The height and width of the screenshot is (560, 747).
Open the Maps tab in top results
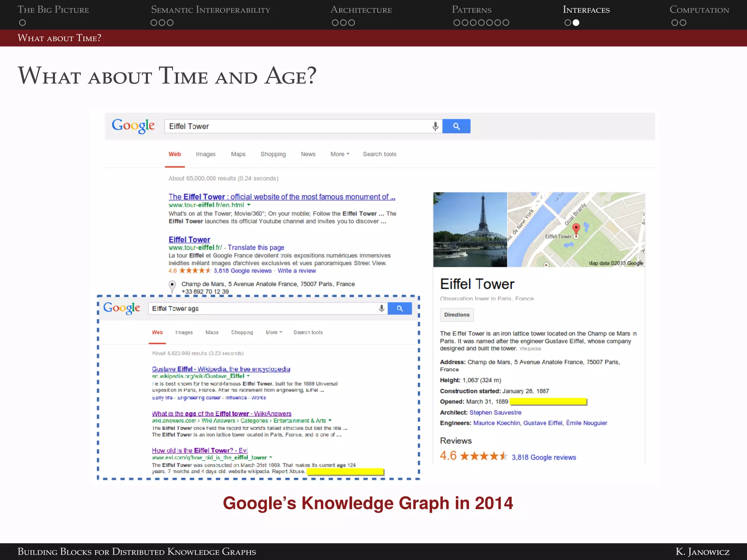238,154
